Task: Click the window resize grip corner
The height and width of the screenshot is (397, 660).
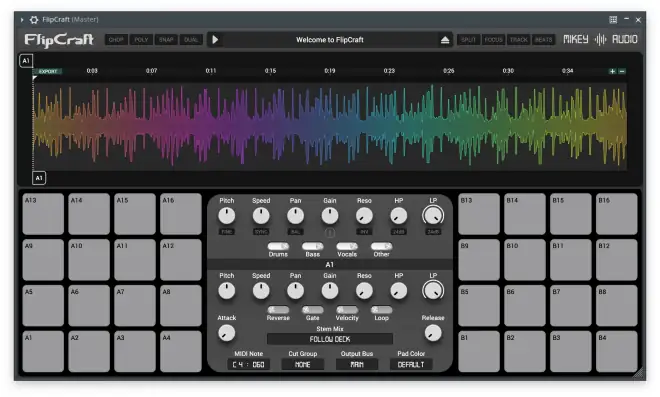Action: [639, 372]
